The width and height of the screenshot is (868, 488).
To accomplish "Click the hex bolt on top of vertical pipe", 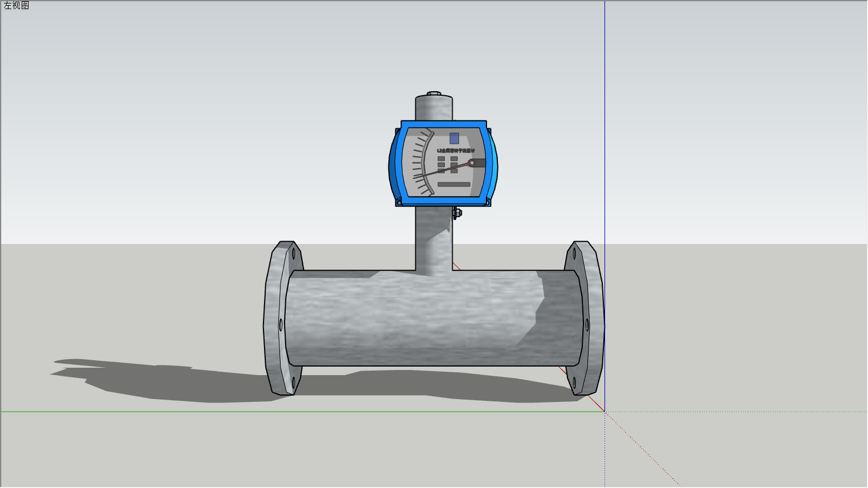I will 434,93.
